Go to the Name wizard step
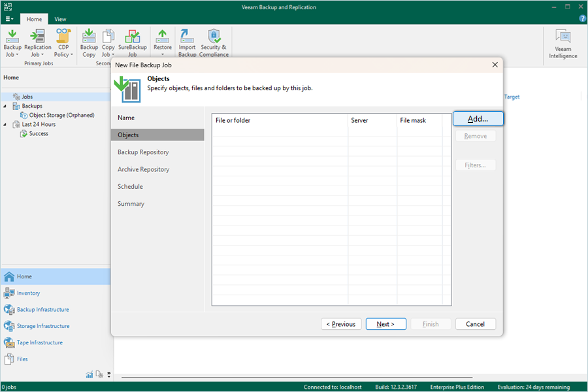Viewport: 588px width, 392px height. tap(157, 118)
